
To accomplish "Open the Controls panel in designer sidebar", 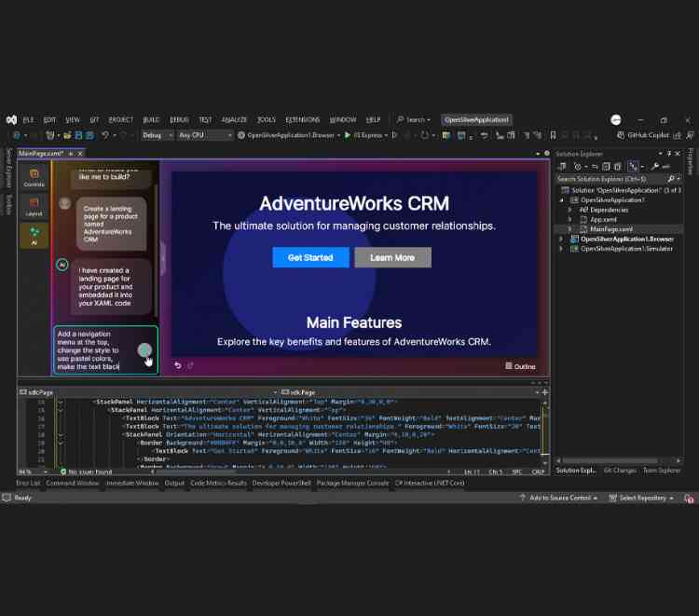I will tap(34, 177).
